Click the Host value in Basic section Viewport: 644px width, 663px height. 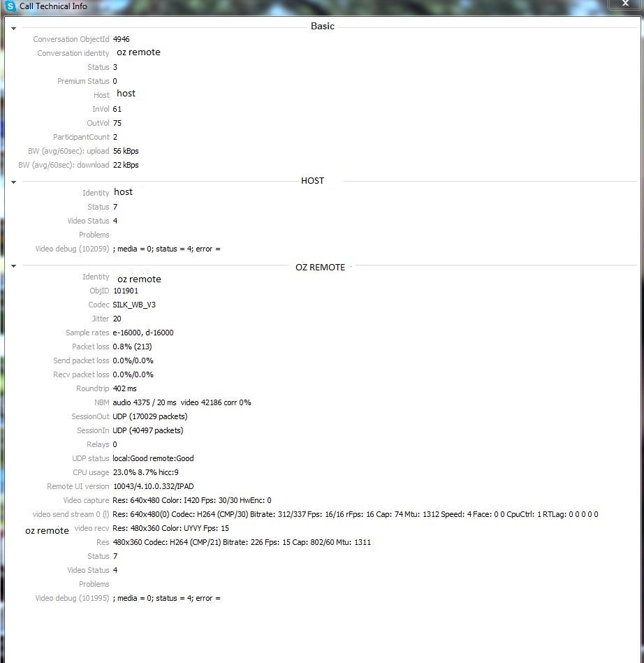point(126,94)
